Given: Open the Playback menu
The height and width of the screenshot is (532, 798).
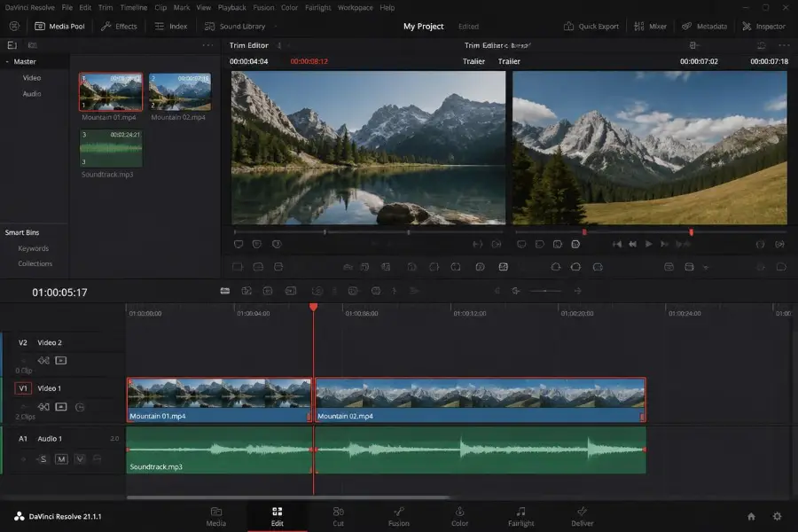Looking at the screenshot, I should click(x=231, y=8).
